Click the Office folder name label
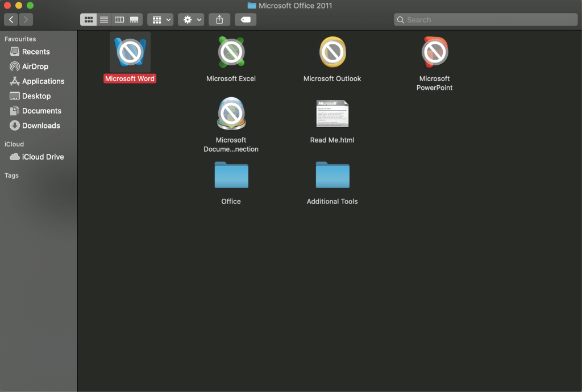582x392 pixels. tap(231, 201)
